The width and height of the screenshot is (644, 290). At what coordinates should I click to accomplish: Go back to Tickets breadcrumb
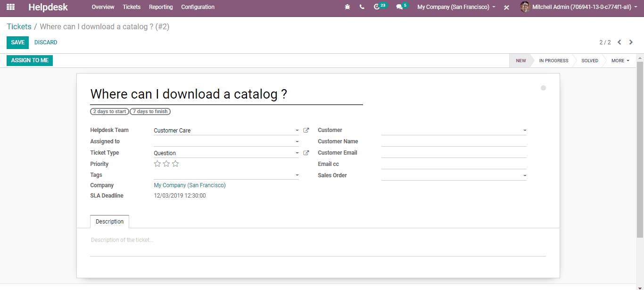(19, 27)
